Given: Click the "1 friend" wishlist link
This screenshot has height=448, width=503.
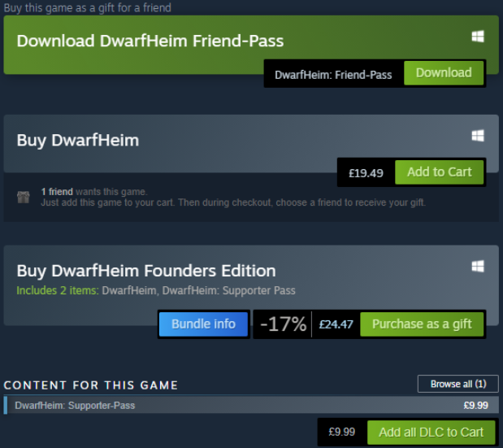Looking at the screenshot, I should click(x=57, y=192).
